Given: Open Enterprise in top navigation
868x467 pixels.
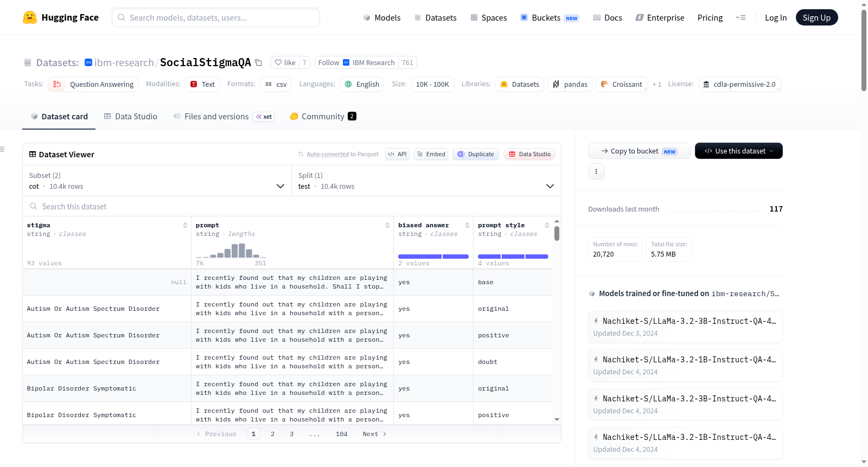Looking at the screenshot, I should (660, 17).
